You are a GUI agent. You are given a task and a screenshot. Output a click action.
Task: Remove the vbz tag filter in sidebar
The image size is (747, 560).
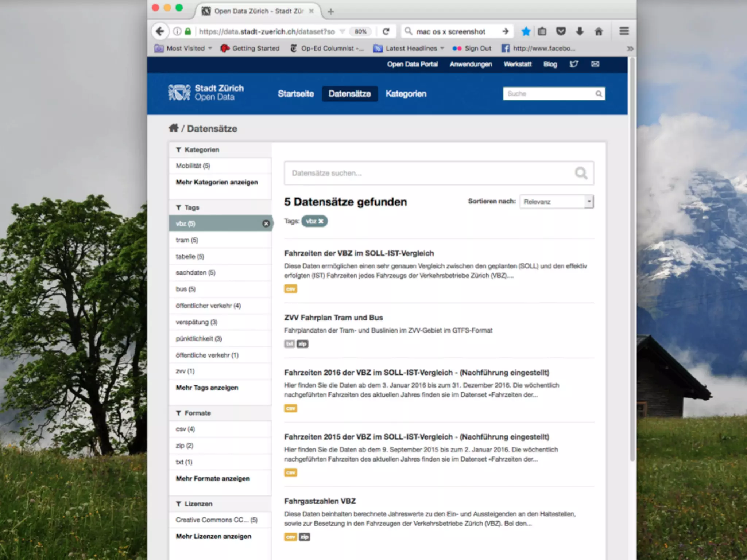tap(266, 223)
